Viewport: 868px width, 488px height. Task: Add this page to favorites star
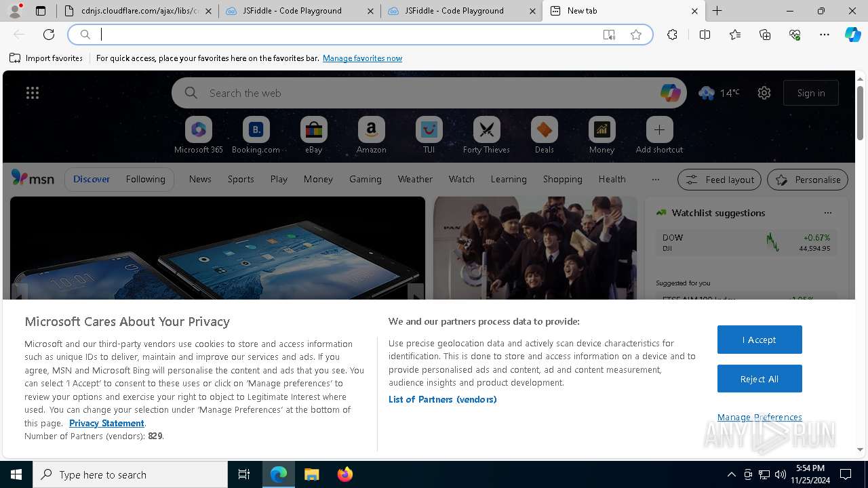tap(636, 35)
